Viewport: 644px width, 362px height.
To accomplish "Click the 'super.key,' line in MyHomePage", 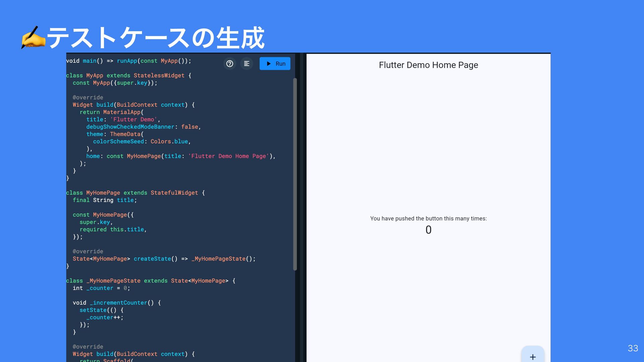I will (x=96, y=222).
